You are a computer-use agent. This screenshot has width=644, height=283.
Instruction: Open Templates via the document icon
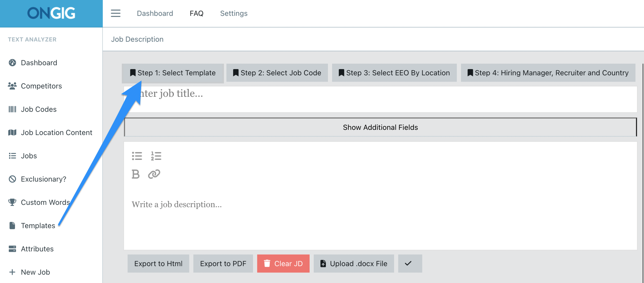(x=12, y=225)
